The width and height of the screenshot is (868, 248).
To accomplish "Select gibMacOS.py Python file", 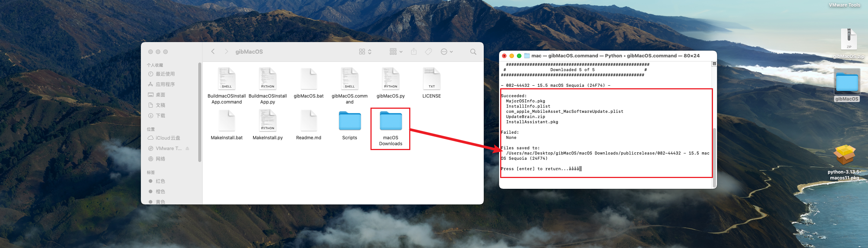I will tap(391, 79).
